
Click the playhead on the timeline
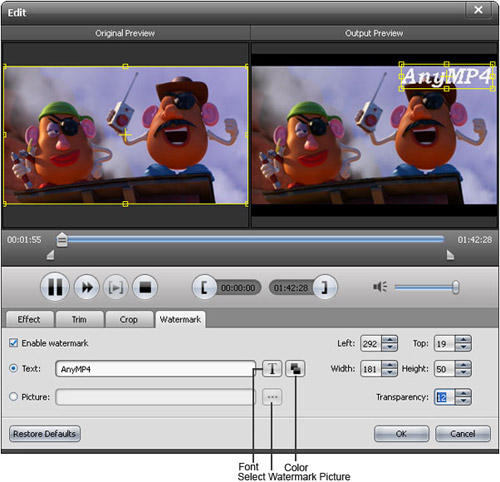62,240
